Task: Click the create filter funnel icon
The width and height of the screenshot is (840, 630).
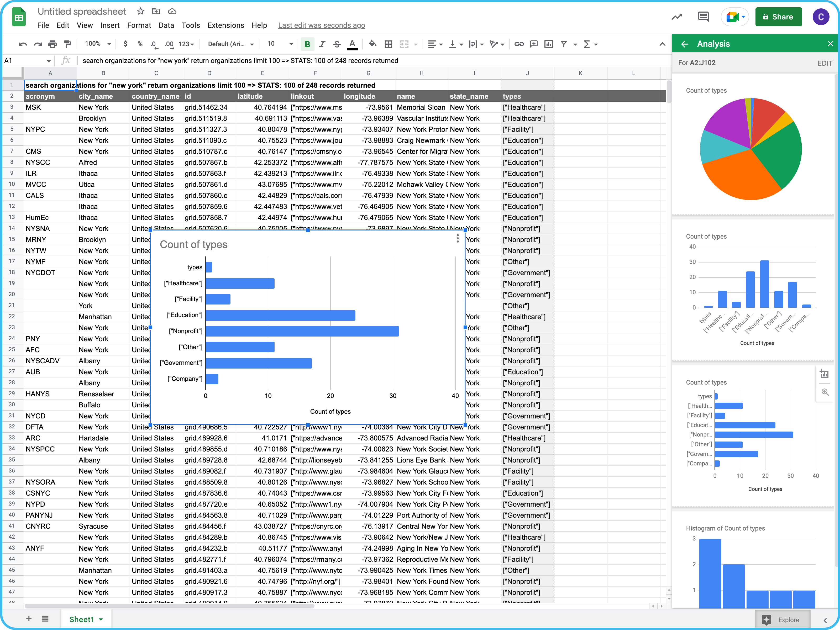Action: pyautogui.click(x=564, y=44)
